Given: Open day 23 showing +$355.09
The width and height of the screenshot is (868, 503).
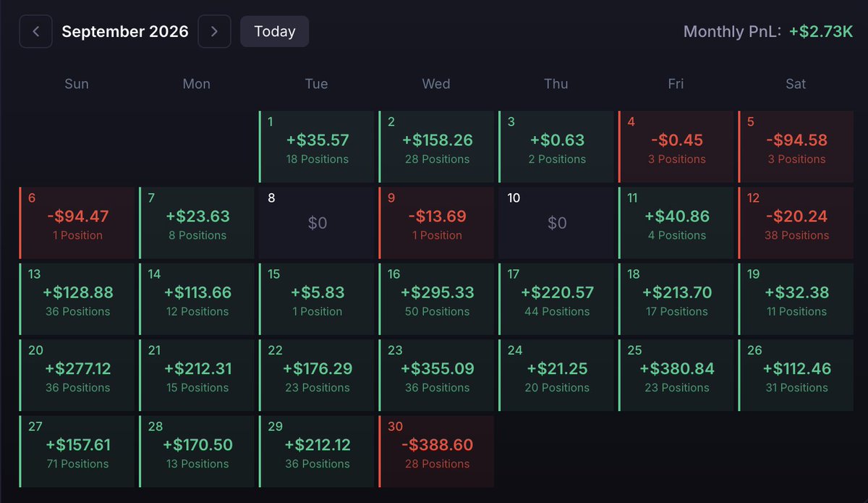Looking at the screenshot, I should click(436, 375).
